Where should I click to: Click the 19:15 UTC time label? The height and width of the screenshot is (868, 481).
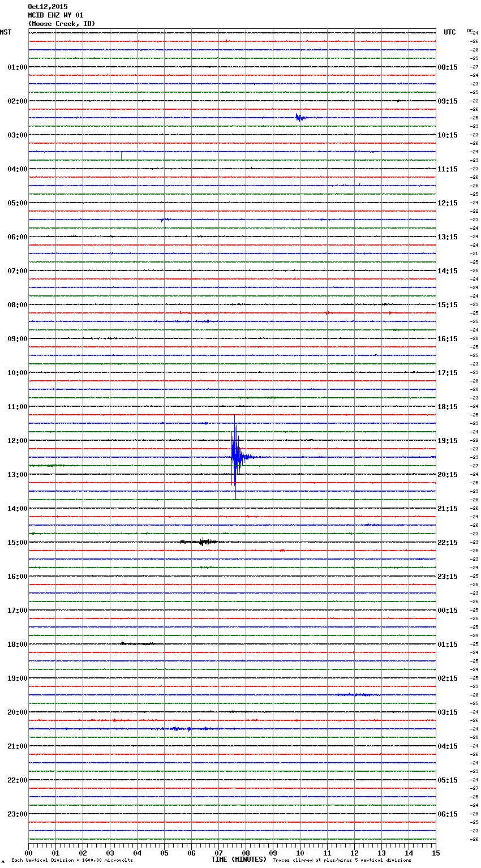(x=448, y=440)
